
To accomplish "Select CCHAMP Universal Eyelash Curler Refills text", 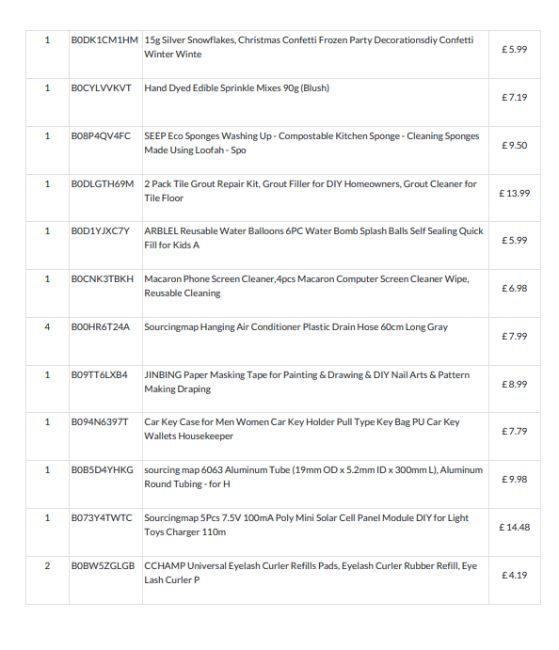I will [x=311, y=573].
